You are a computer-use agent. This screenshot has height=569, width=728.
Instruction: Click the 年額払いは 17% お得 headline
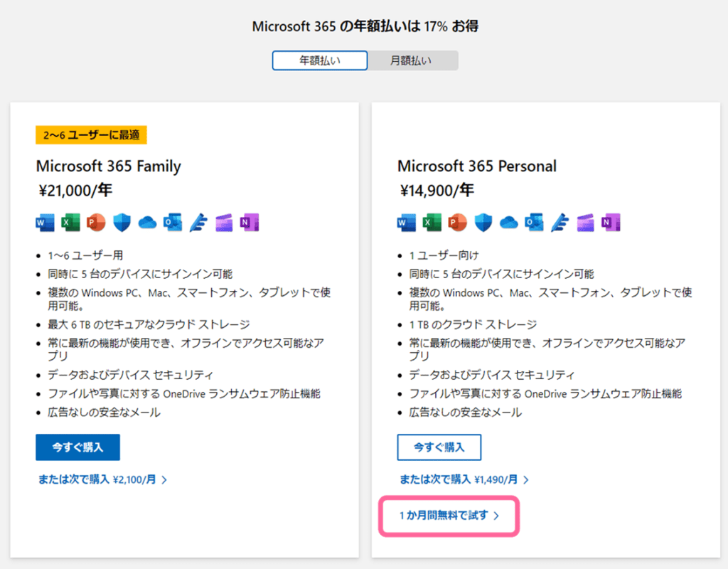(365, 26)
